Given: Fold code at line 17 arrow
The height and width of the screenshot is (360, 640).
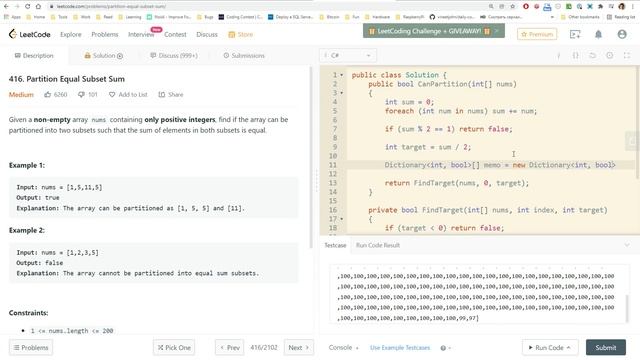Looking at the screenshot, I should pyautogui.click(x=342, y=219).
